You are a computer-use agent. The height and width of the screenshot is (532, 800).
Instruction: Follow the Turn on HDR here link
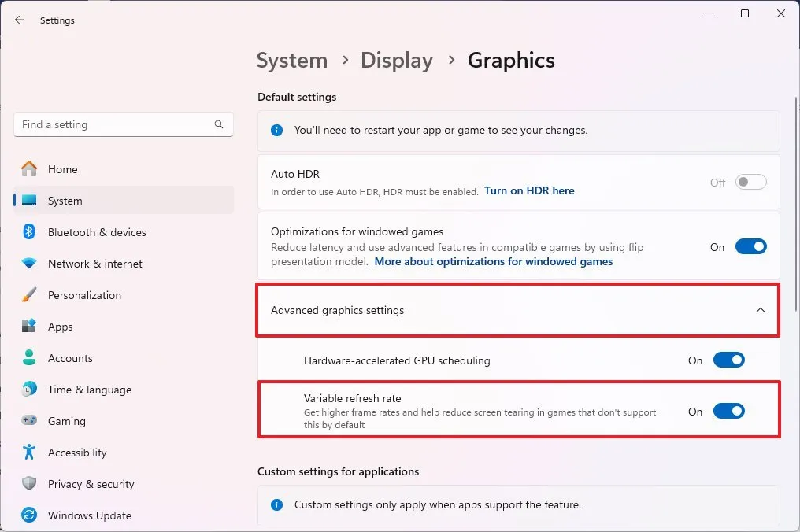(528, 190)
